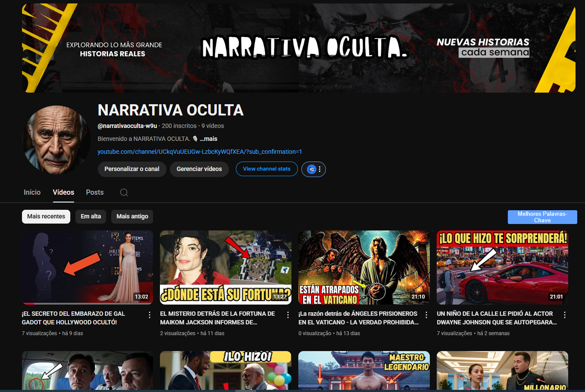This screenshot has width=585, height=392.
Task: Switch to the Início tab
Action: point(32,193)
